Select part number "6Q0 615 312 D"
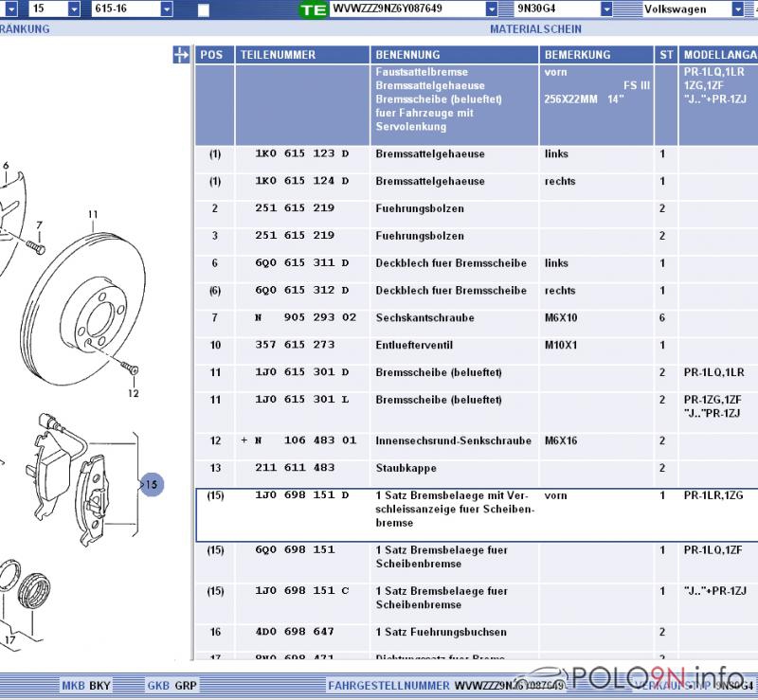 pos(302,290)
